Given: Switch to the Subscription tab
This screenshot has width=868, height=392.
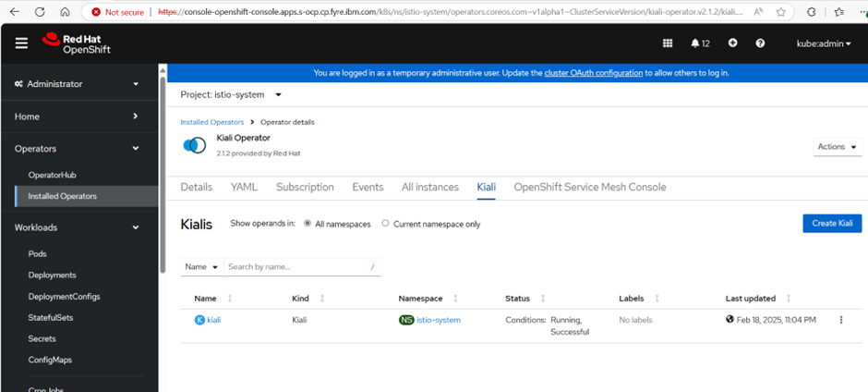Looking at the screenshot, I should click(305, 187).
